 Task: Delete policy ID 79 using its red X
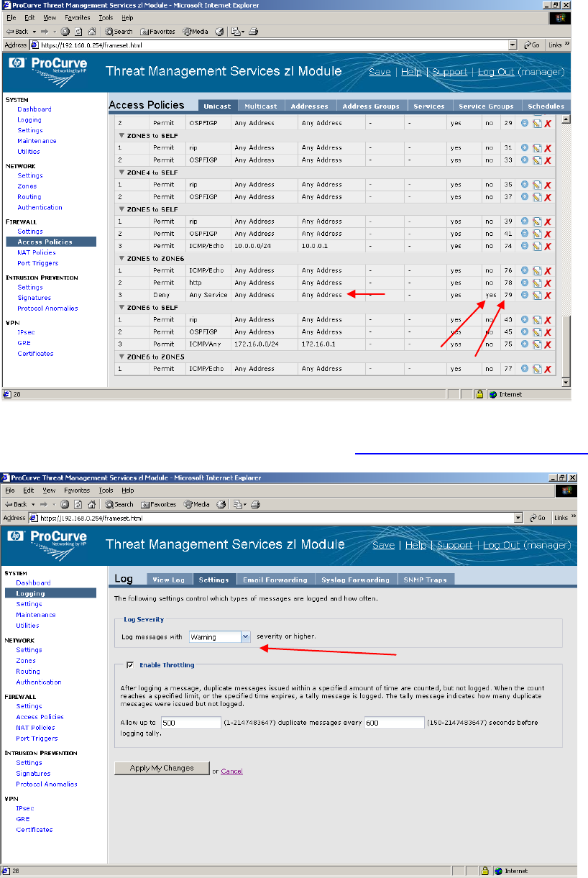(x=548, y=295)
